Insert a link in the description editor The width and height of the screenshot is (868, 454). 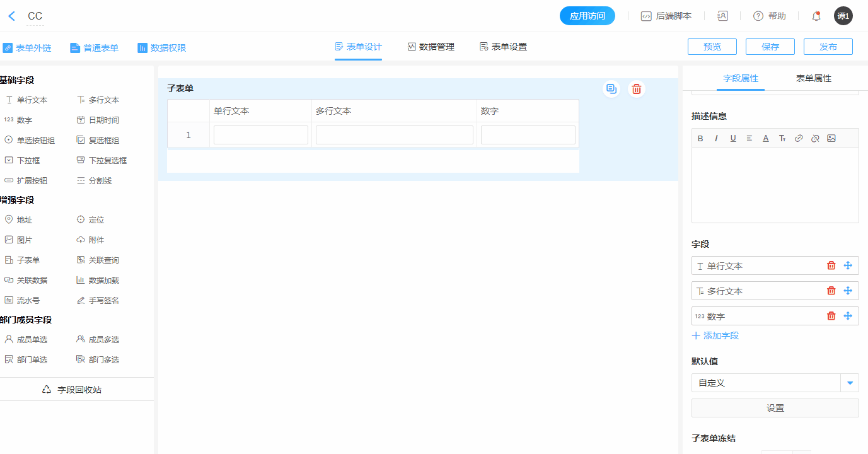799,138
